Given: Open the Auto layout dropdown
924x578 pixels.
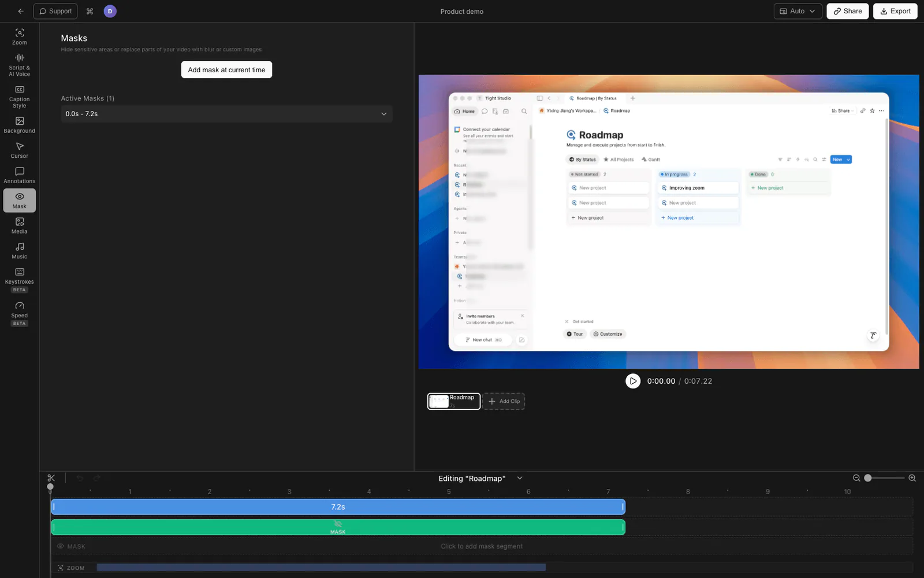Looking at the screenshot, I should (798, 11).
